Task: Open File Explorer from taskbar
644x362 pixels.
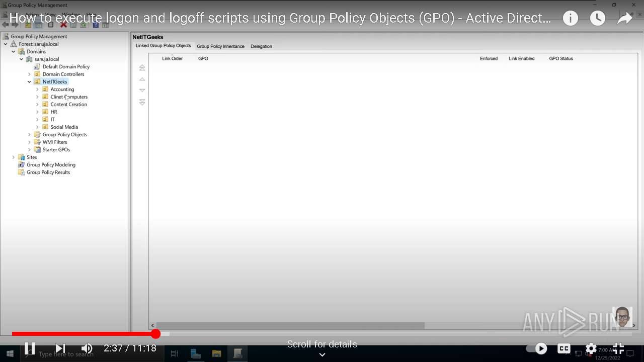Action: tap(216, 353)
